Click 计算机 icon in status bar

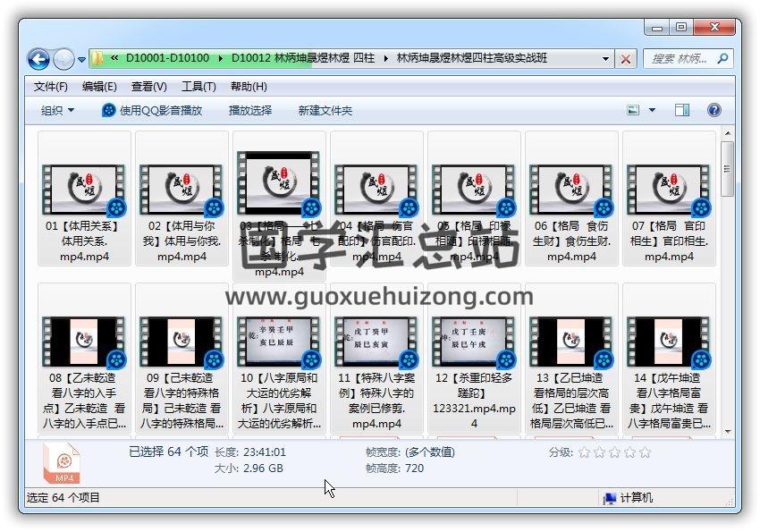pos(609,498)
